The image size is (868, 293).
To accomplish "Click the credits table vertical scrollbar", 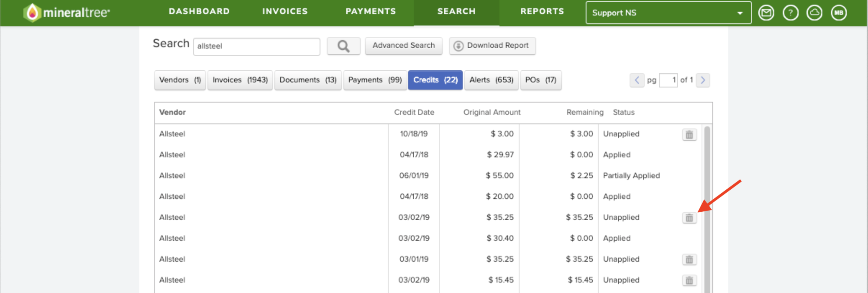I will (x=707, y=209).
